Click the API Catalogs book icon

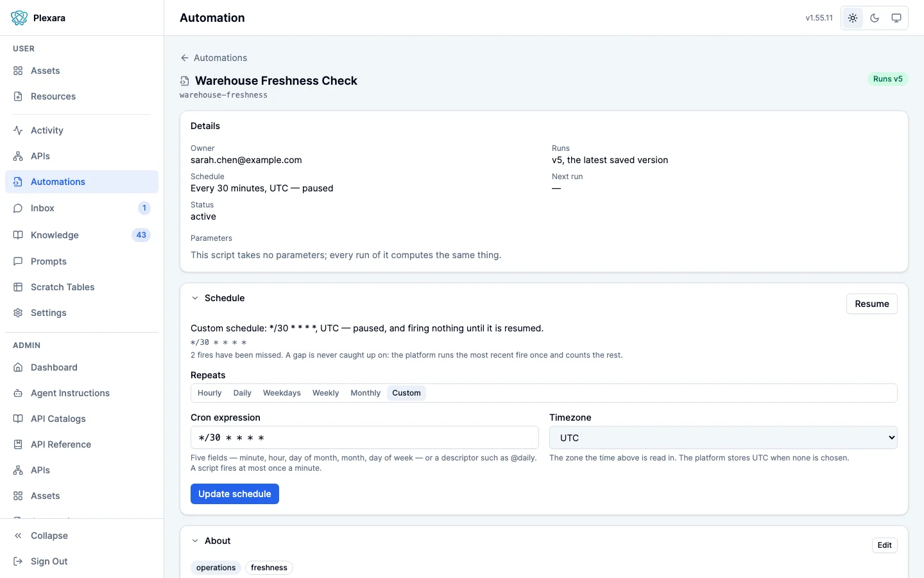click(18, 419)
